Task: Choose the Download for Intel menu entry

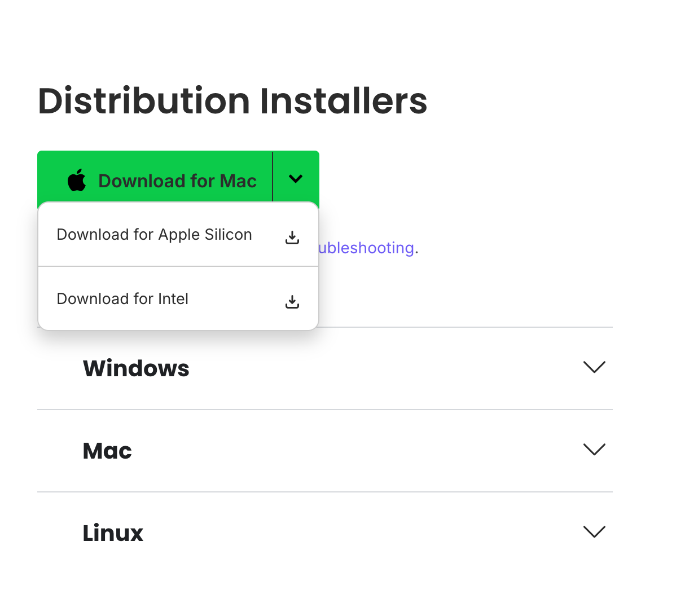Action: pos(122,299)
